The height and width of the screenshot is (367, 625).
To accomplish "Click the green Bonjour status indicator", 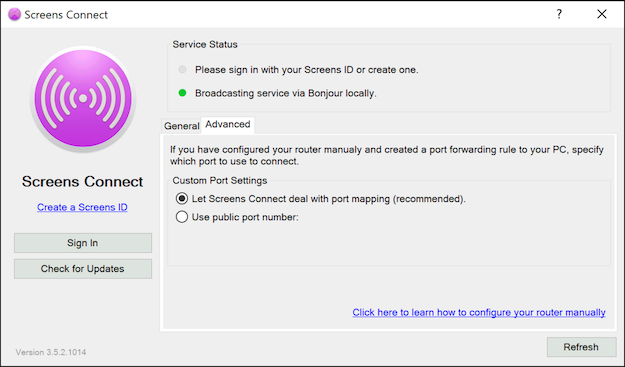I will click(x=182, y=93).
